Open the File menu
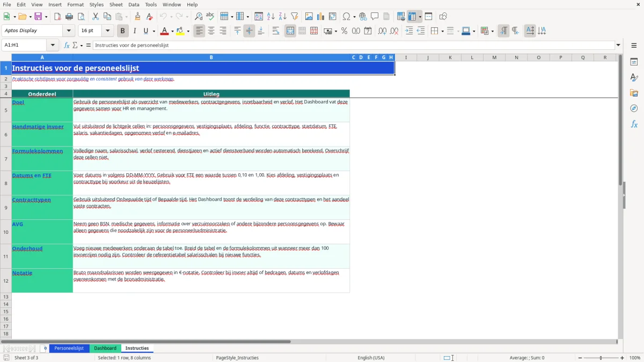The width and height of the screenshot is (644, 362). pos(7,4)
